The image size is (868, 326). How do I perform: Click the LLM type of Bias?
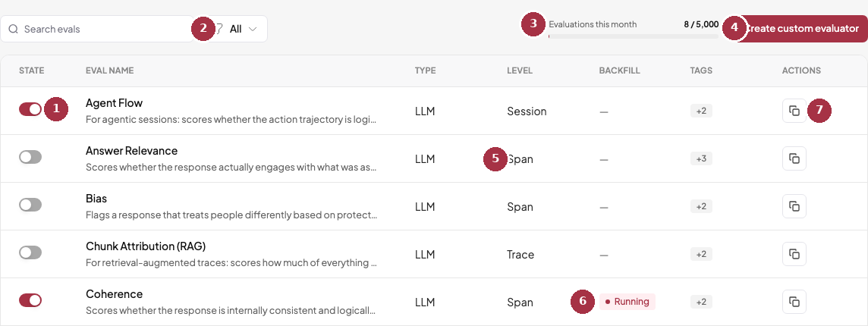425,207
